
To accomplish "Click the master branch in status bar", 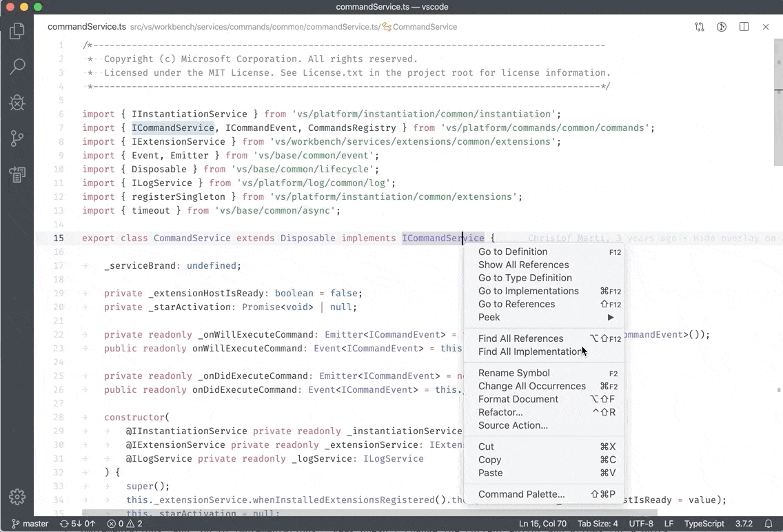I will pos(30,524).
